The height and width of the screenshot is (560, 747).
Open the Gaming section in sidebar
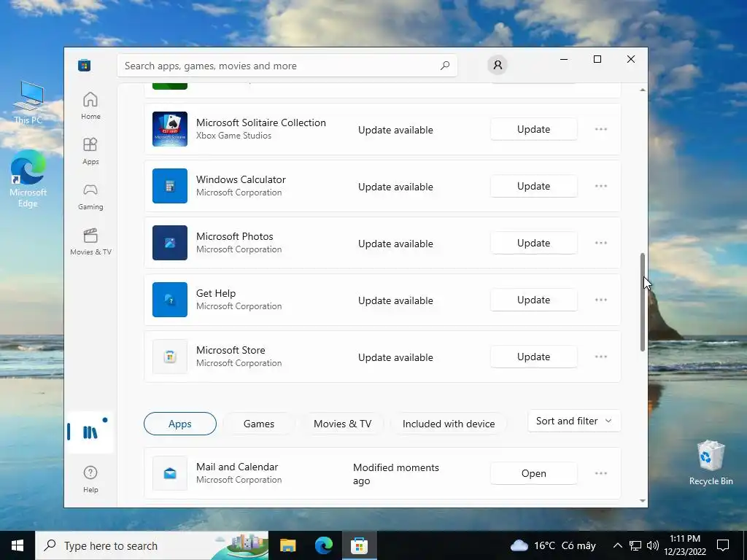pos(90,196)
